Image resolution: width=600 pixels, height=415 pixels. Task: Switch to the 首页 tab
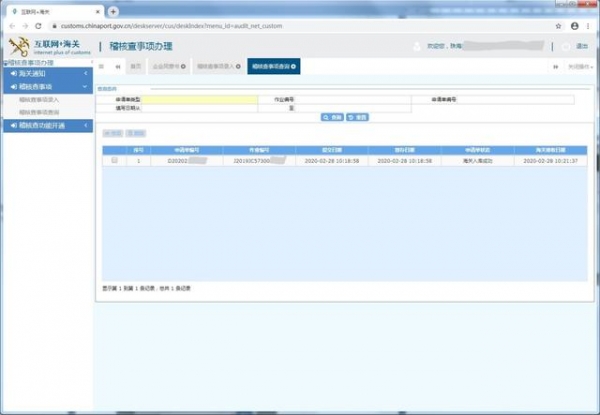point(135,66)
